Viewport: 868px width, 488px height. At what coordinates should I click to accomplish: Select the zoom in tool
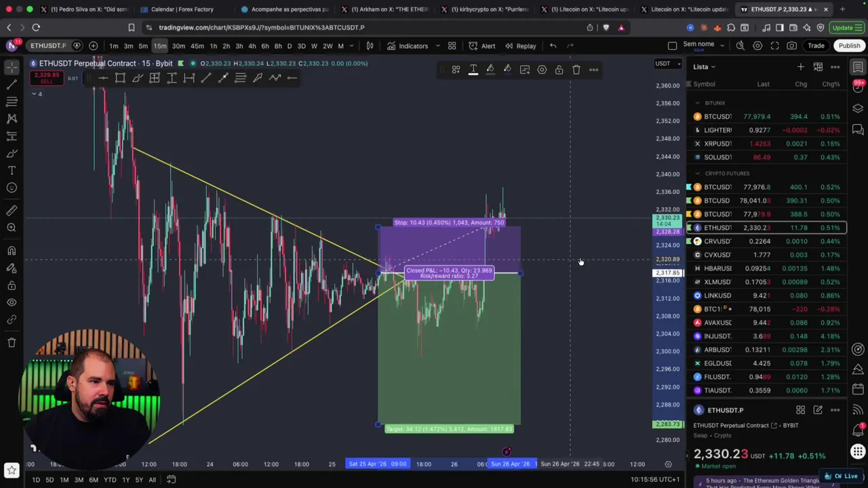click(12, 228)
